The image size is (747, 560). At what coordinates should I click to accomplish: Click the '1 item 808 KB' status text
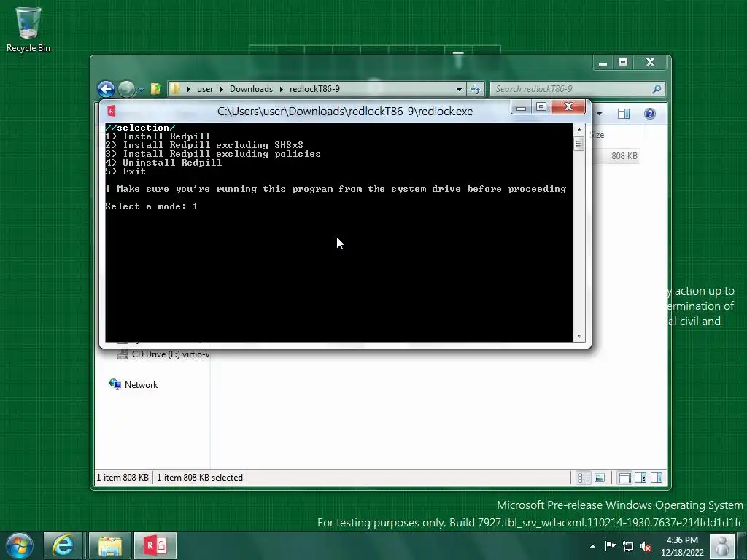(123, 478)
